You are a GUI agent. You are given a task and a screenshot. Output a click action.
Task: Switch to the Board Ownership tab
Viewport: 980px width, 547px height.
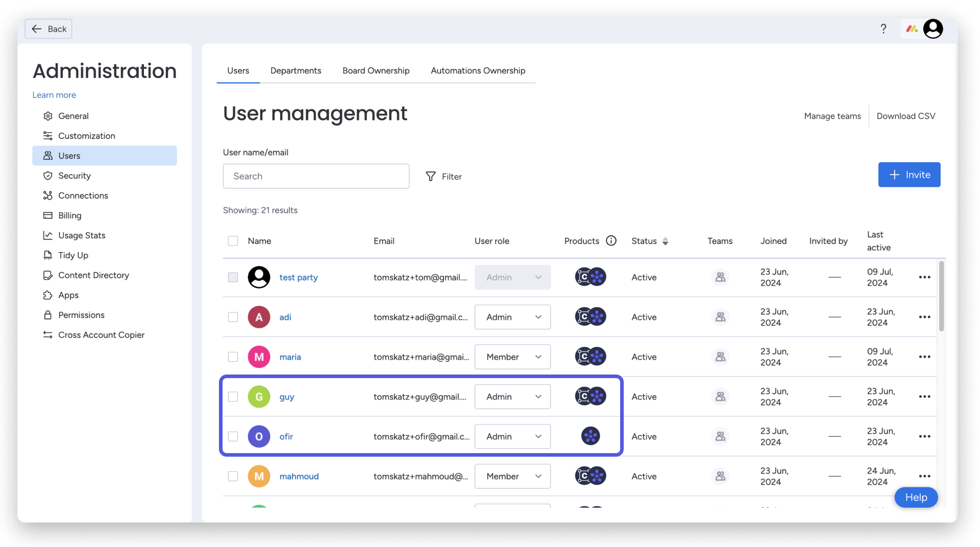tap(376, 70)
